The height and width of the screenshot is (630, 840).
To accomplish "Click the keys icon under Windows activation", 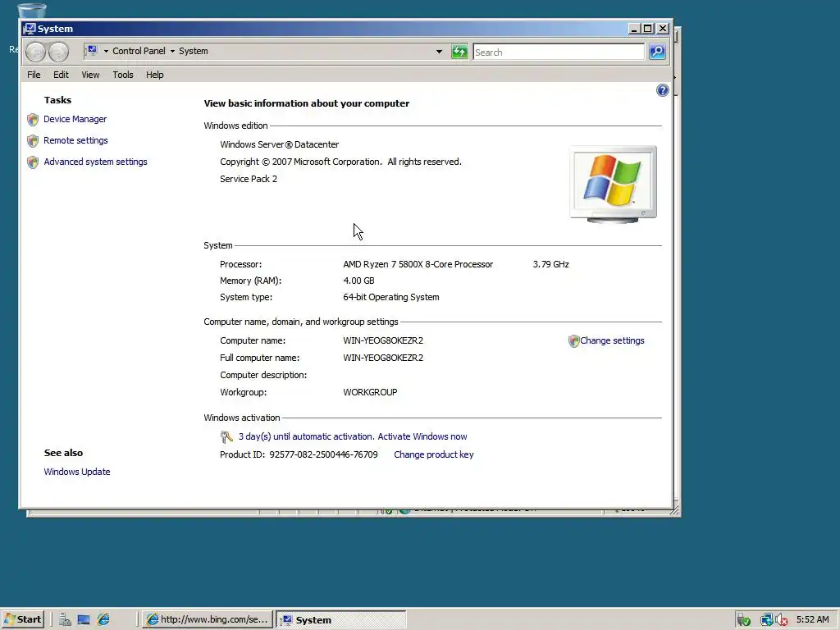I will 226,437.
